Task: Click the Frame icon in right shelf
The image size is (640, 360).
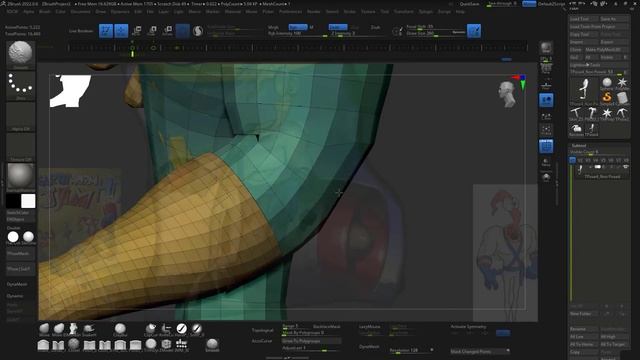Action: pyautogui.click(x=546, y=131)
